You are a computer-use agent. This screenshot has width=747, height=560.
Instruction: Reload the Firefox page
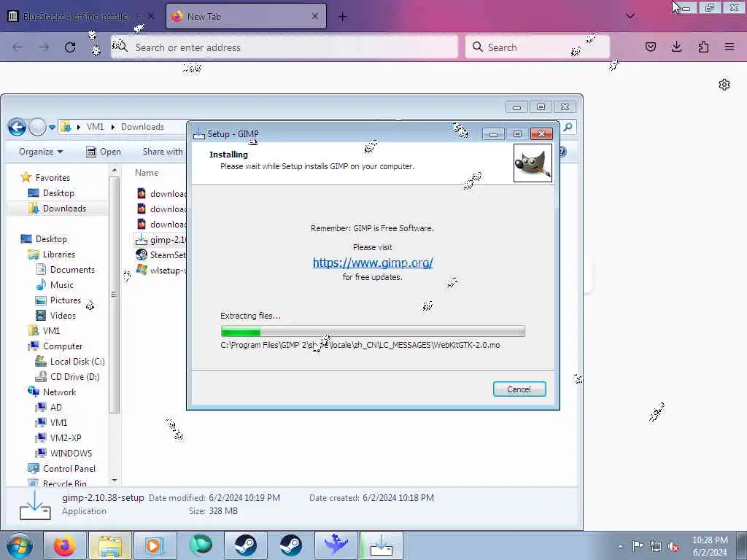70,47
